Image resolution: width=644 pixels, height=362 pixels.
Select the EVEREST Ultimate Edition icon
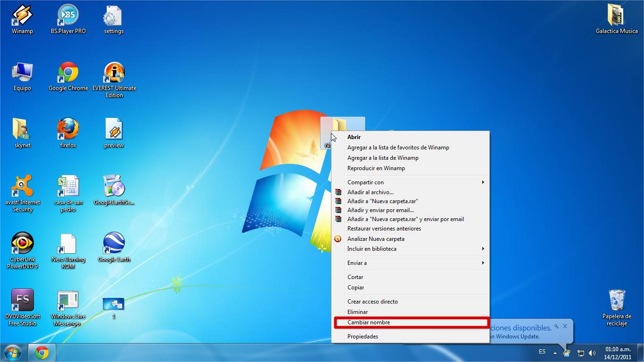tap(114, 73)
